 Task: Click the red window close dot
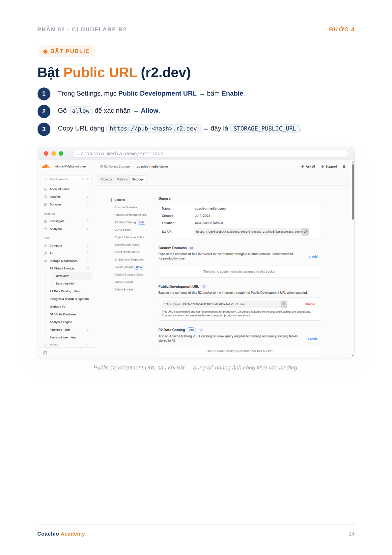(46, 154)
